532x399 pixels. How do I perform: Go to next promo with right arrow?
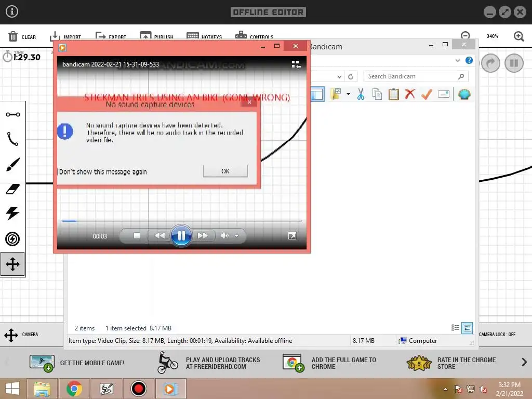click(524, 362)
